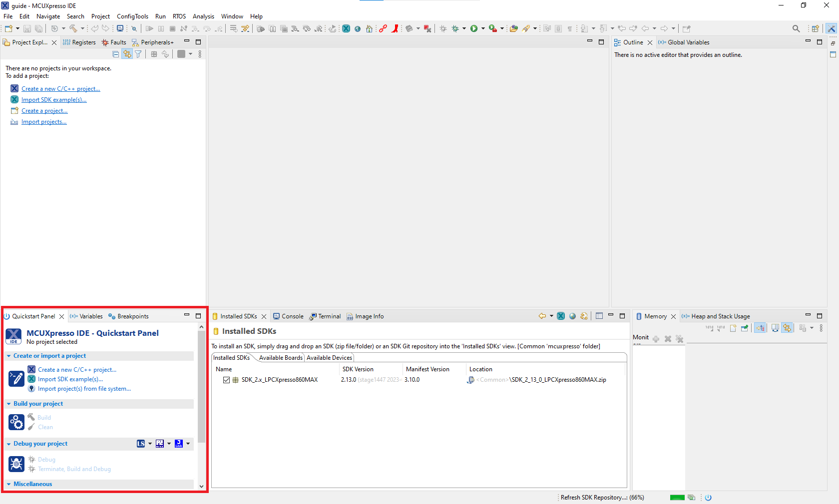Click the add memory monitor plus icon

(656, 339)
